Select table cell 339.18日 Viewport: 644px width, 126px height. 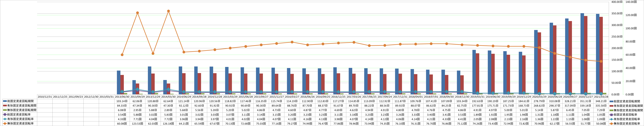[586, 106]
